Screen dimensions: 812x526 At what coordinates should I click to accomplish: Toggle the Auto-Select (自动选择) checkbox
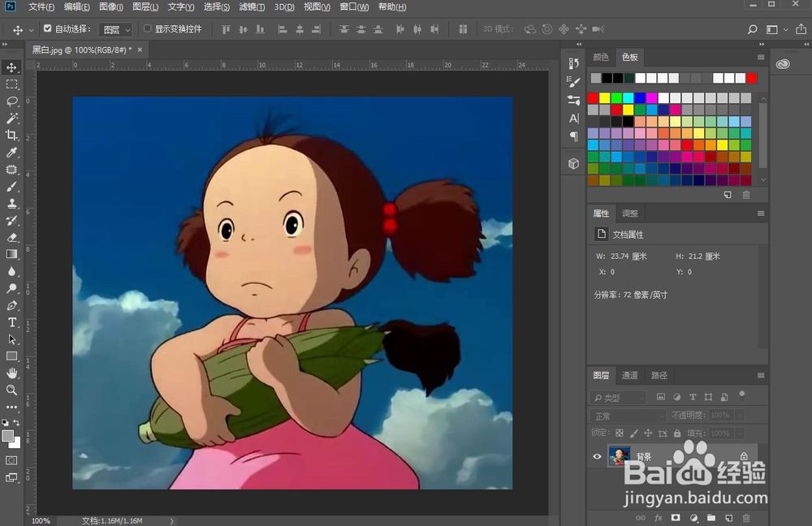(x=48, y=28)
